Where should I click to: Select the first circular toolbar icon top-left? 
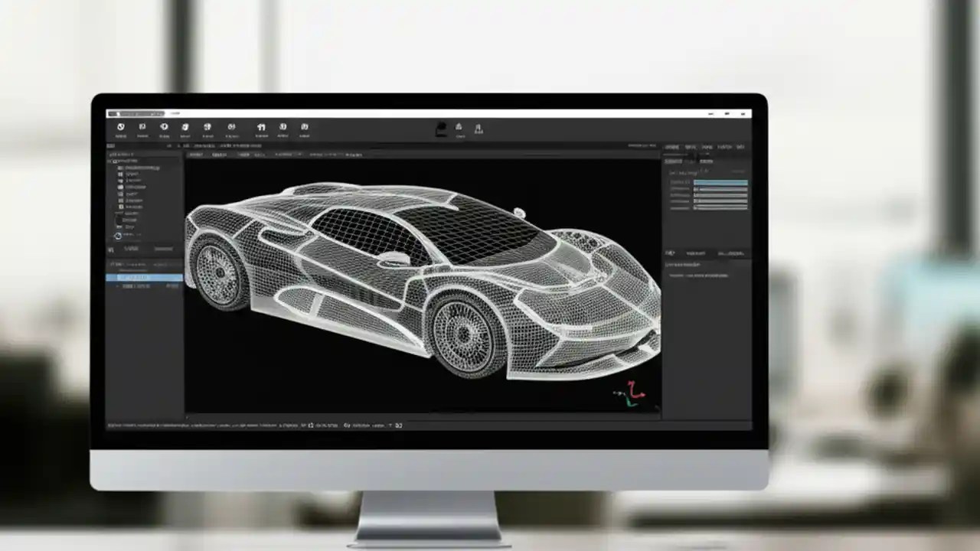(x=121, y=126)
